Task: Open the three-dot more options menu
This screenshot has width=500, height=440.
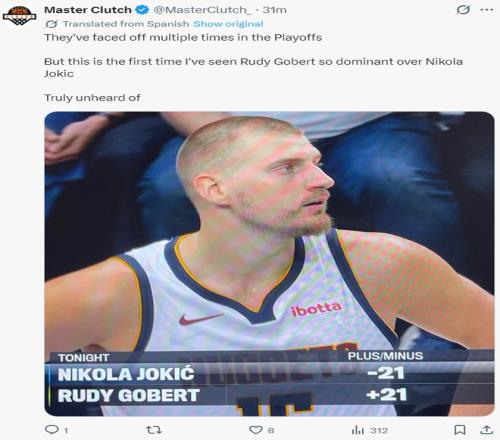Action: point(487,10)
